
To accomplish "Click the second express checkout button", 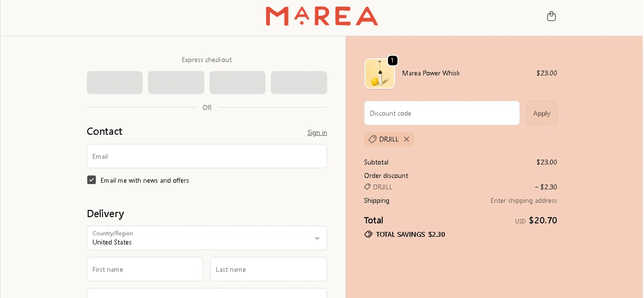I will (x=176, y=83).
